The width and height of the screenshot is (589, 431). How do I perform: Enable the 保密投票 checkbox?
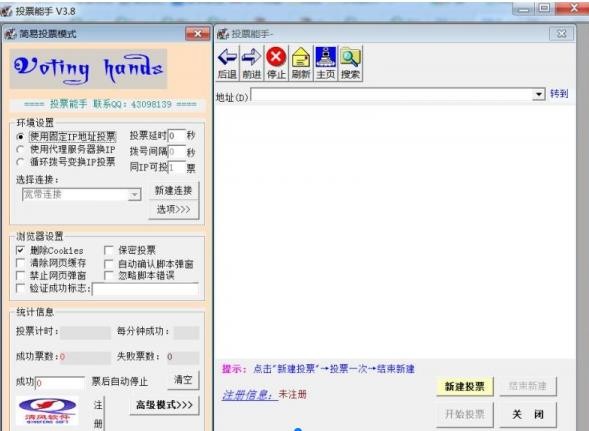pyautogui.click(x=109, y=250)
